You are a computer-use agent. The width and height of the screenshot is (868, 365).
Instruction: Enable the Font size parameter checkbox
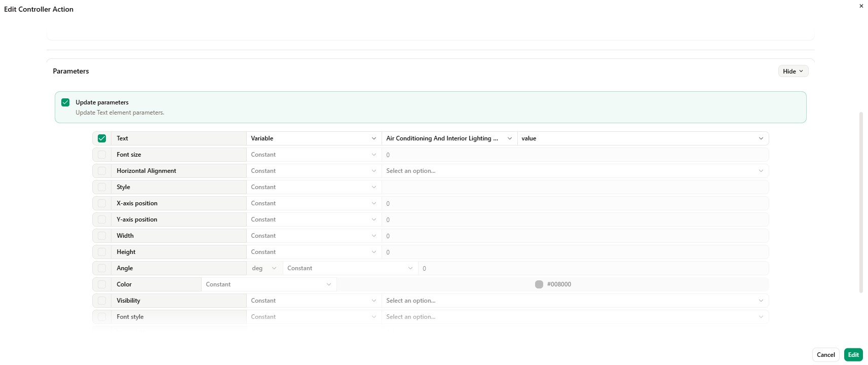coord(102,155)
